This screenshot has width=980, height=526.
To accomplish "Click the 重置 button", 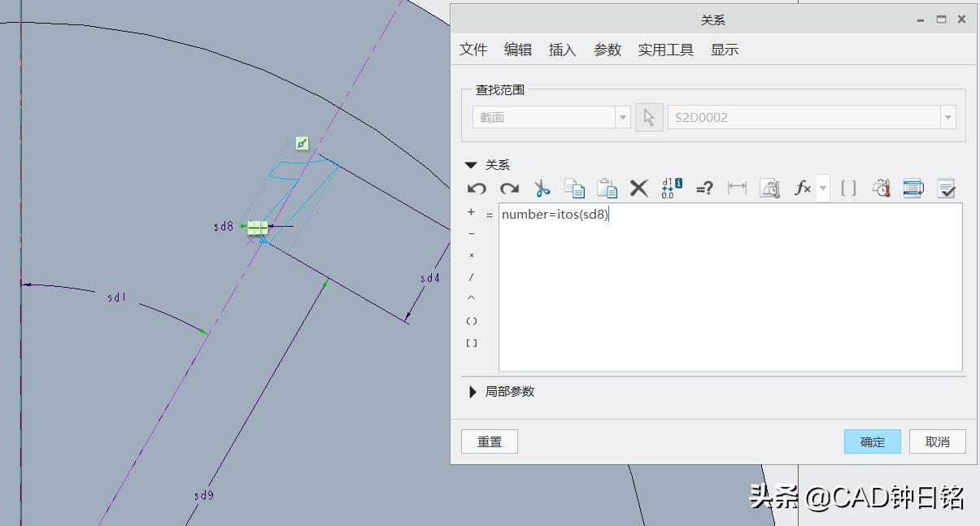I will click(489, 441).
